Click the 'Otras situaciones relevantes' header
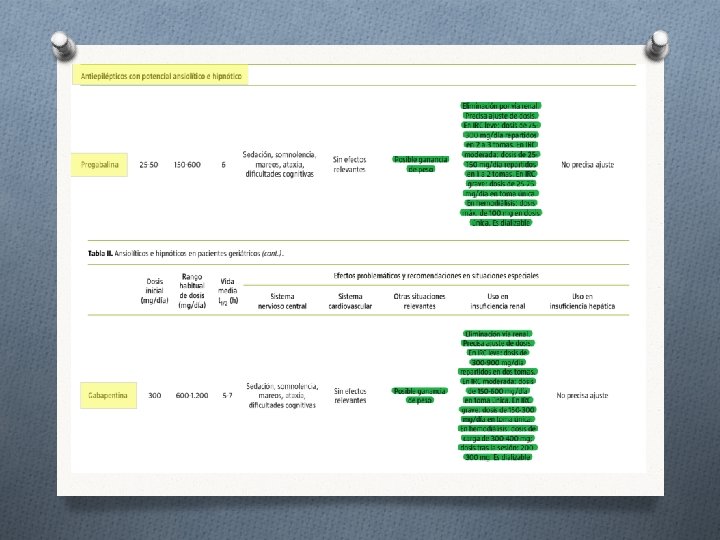Viewport: 720px width, 540px height. (x=419, y=301)
